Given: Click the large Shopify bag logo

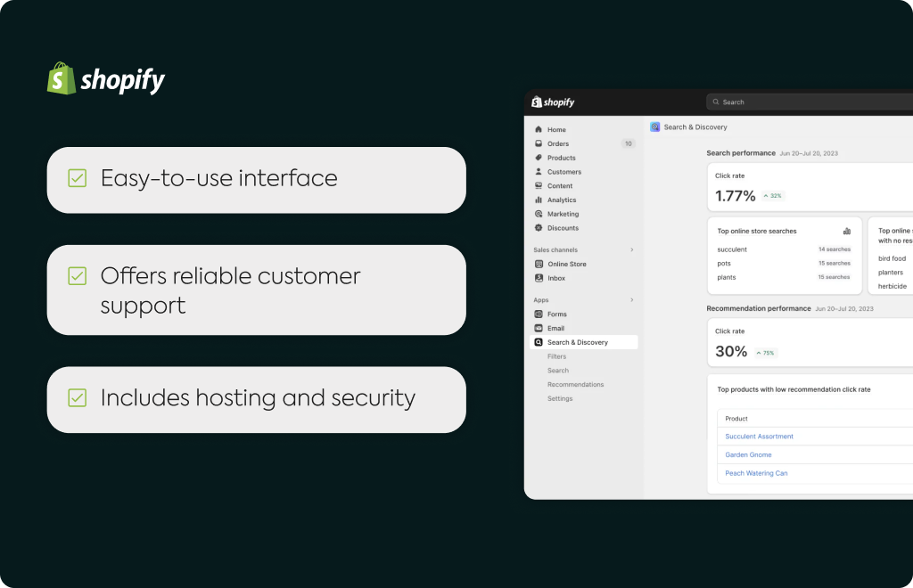Looking at the screenshot, I should [x=62, y=78].
